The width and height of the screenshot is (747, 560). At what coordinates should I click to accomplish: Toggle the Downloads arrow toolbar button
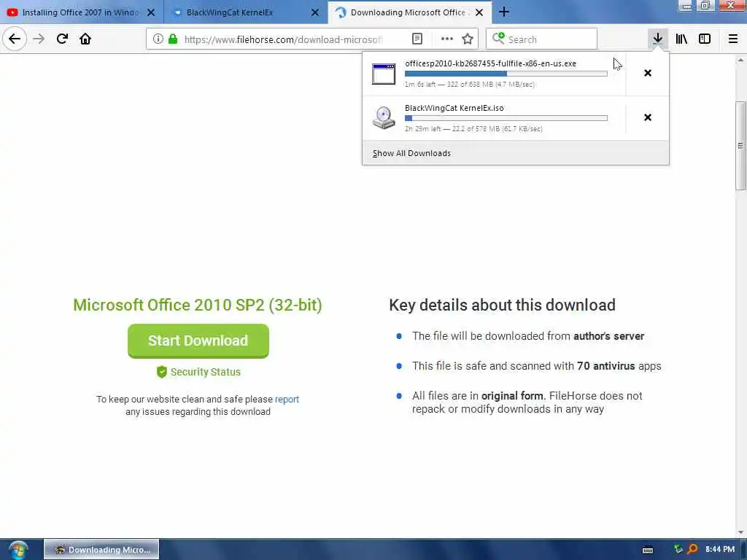pos(657,39)
